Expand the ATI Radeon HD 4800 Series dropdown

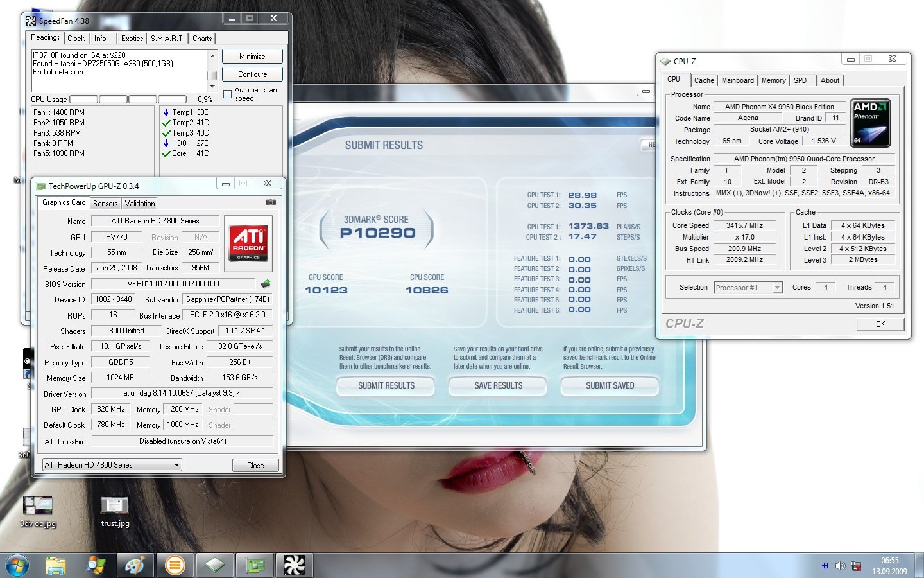tap(176, 465)
